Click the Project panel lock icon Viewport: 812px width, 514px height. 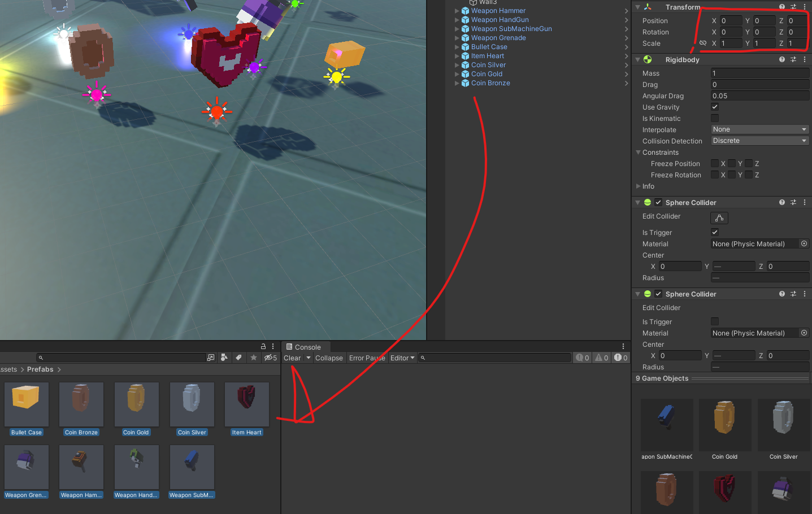pos(263,346)
